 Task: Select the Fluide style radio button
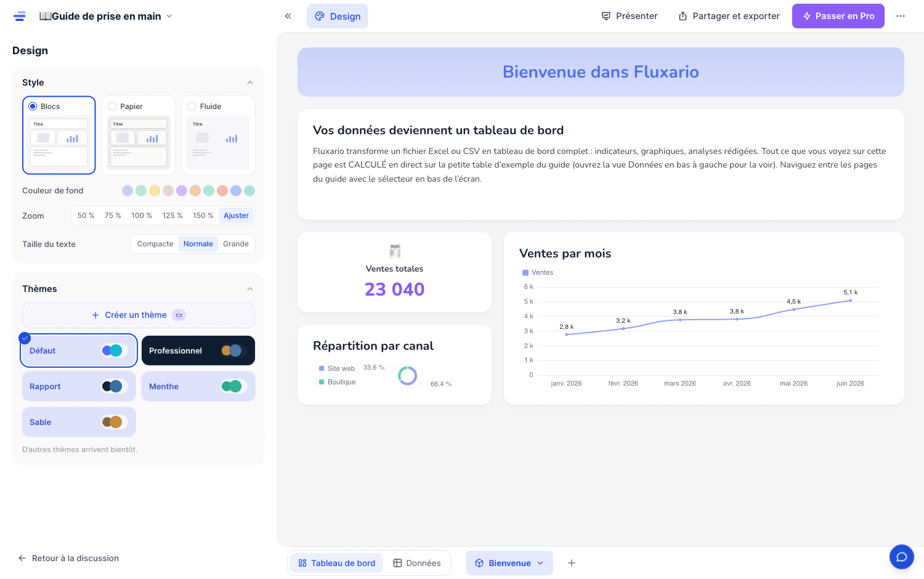[192, 107]
